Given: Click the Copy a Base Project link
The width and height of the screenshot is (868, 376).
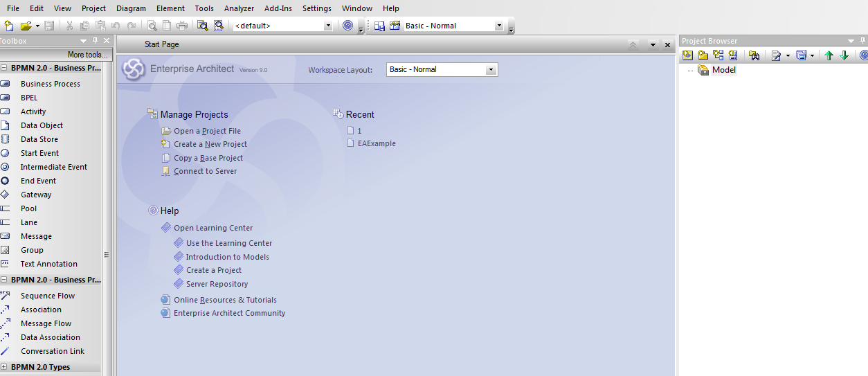Looking at the screenshot, I should tap(208, 158).
